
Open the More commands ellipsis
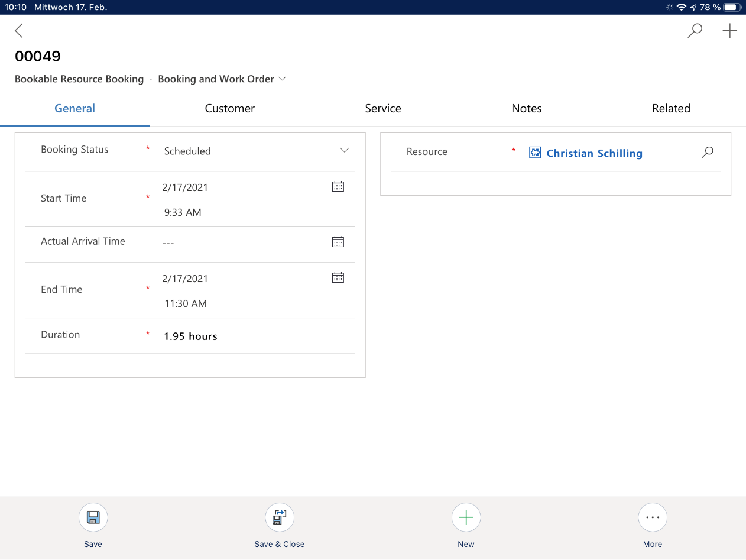(653, 518)
